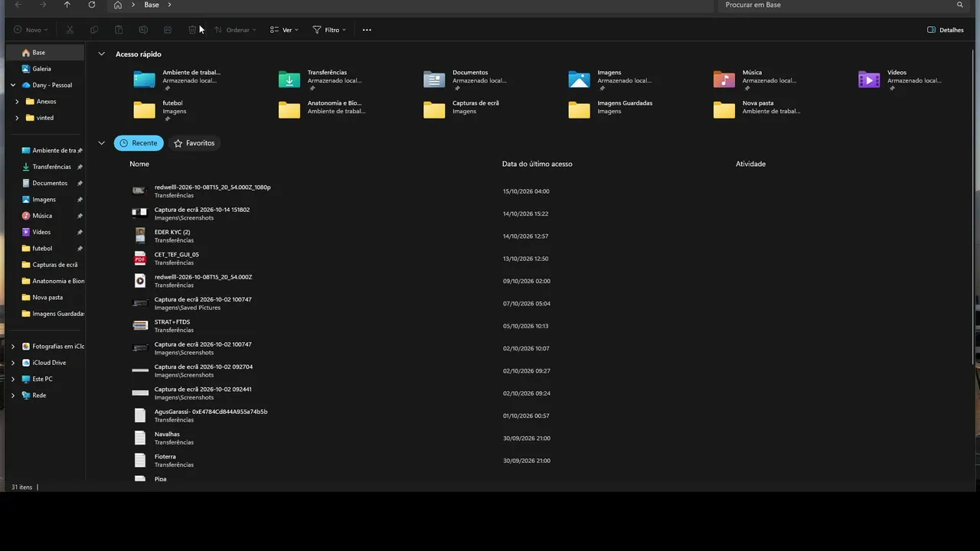Open the Música quick access folder

pyautogui.click(x=756, y=80)
